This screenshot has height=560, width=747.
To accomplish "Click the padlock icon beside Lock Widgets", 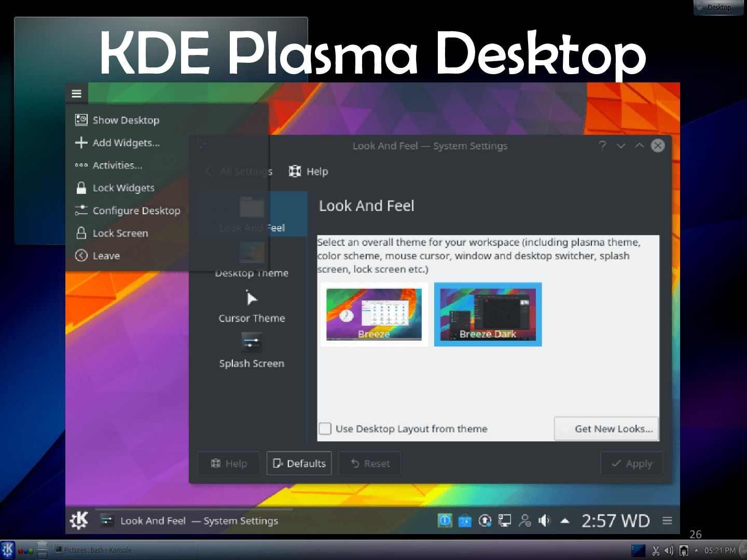I will click(81, 188).
